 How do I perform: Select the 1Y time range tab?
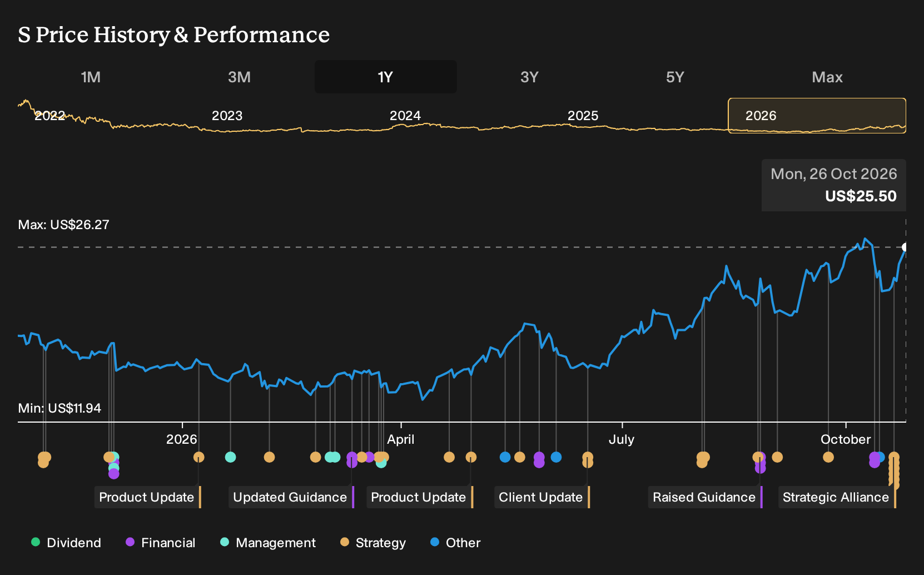385,77
